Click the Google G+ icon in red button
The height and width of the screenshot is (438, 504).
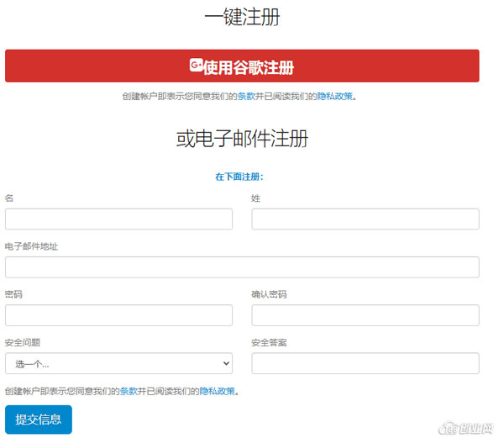coord(196,66)
